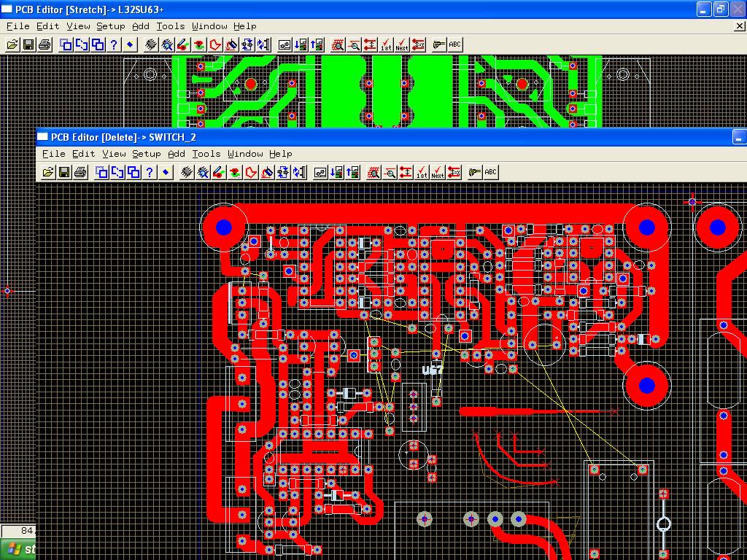The height and width of the screenshot is (560, 747).
Task: Save floppy disk icon in L32SU63+ window
Action: click(28, 44)
